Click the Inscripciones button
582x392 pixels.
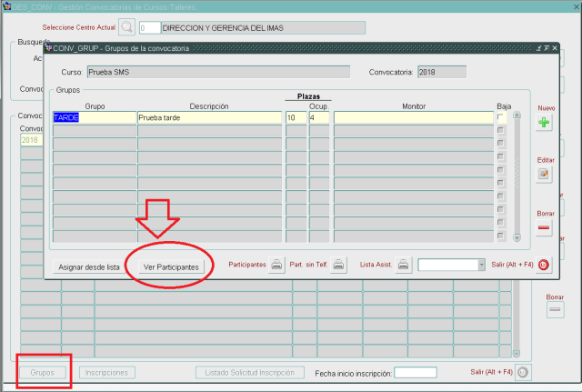[108, 373]
